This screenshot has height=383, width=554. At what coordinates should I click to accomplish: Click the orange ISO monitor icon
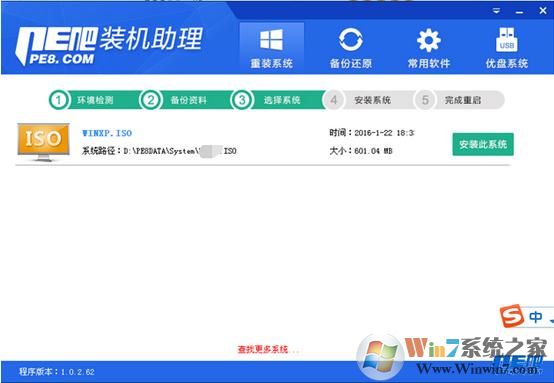coord(43,142)
